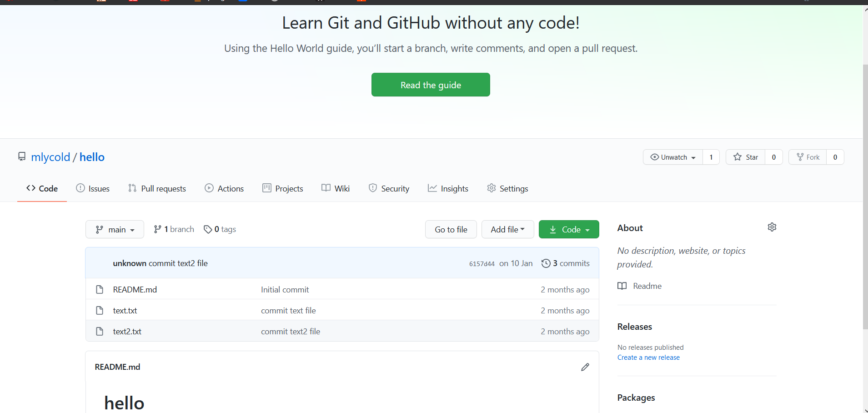This screenshot has height=413, width=868.
Task: Click the commits history clock icon
Action: [546, 263]
